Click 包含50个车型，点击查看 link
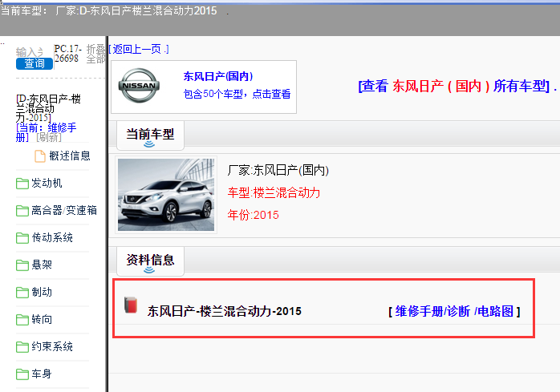Viewport: 560px width, 392px height. click(x=237, y=94)
